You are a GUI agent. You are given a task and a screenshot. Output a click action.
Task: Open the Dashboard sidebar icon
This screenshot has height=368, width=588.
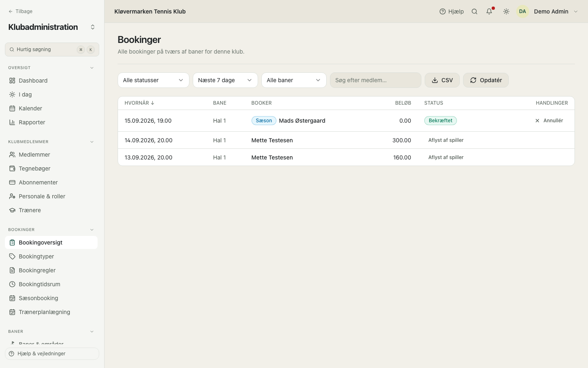coord(12,81)
